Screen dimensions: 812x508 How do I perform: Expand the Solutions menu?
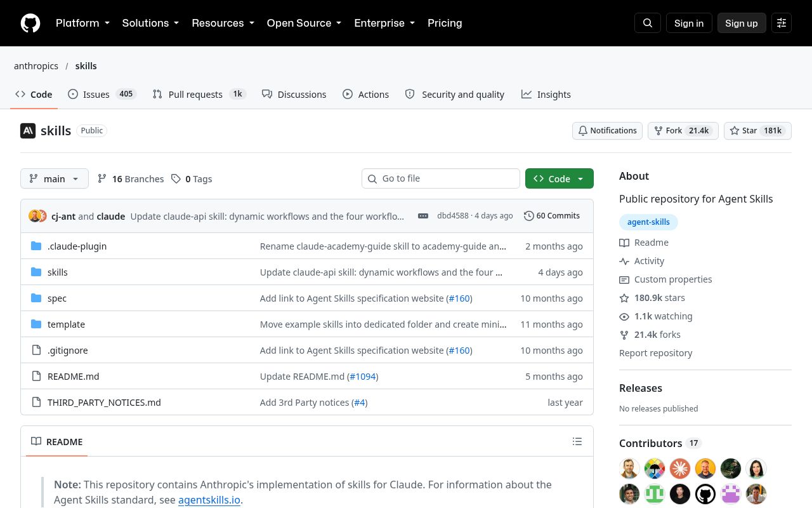click(150, 23)
